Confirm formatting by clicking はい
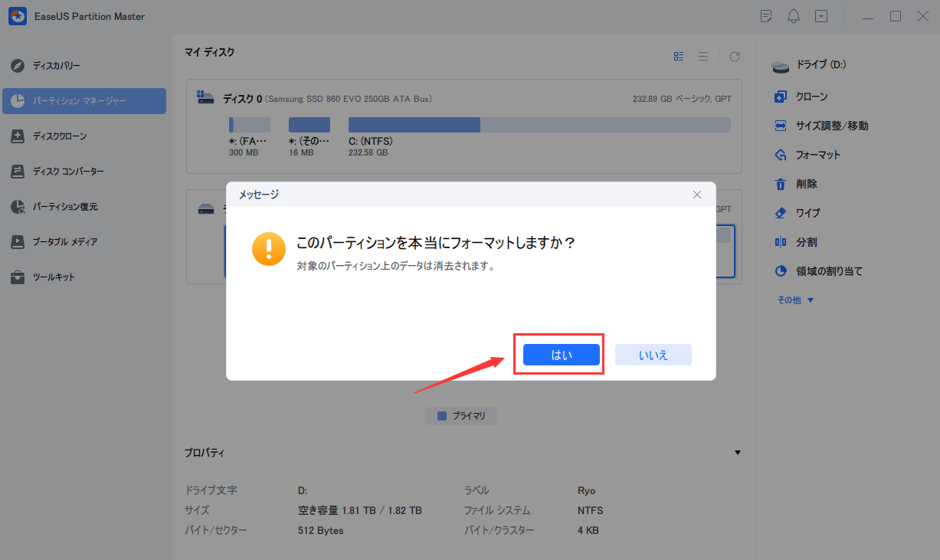Image resolution: width=940 pixels, height=560 pixels. [x=559, y=354]
